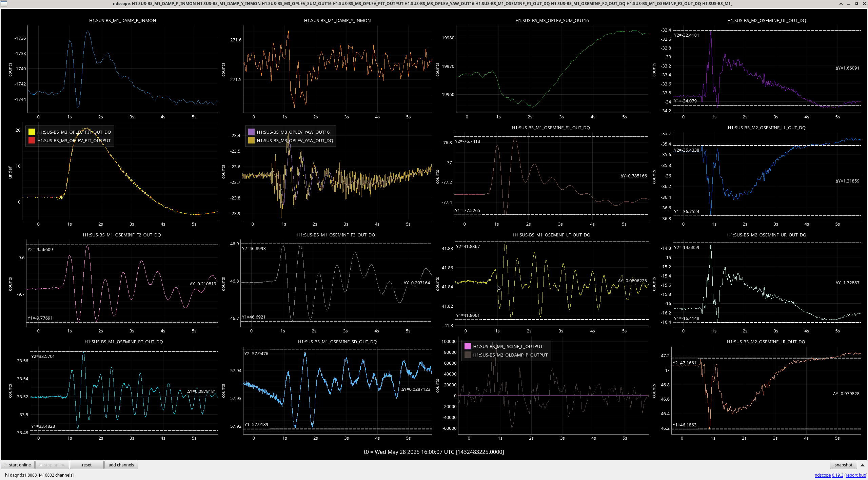Viewport: 868px width, 480px height.
Task: Click the ΔY=0.785166 readout
Action: click(634, 176)
